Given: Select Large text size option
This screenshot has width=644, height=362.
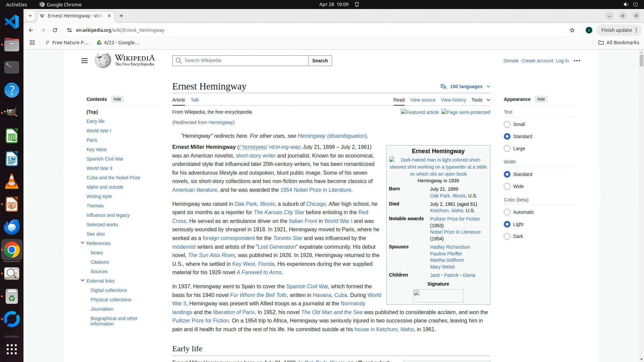Looking at the screenshot, I should point(507,148).
